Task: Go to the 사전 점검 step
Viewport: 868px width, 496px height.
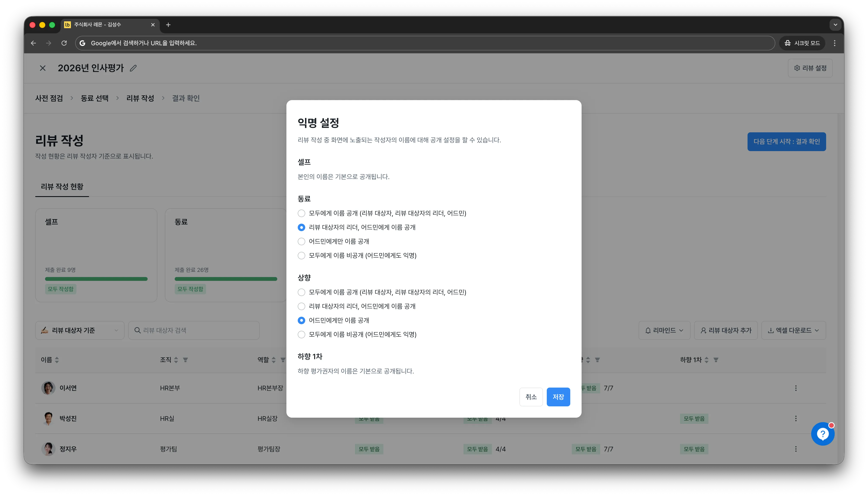Action: [49, 98]
